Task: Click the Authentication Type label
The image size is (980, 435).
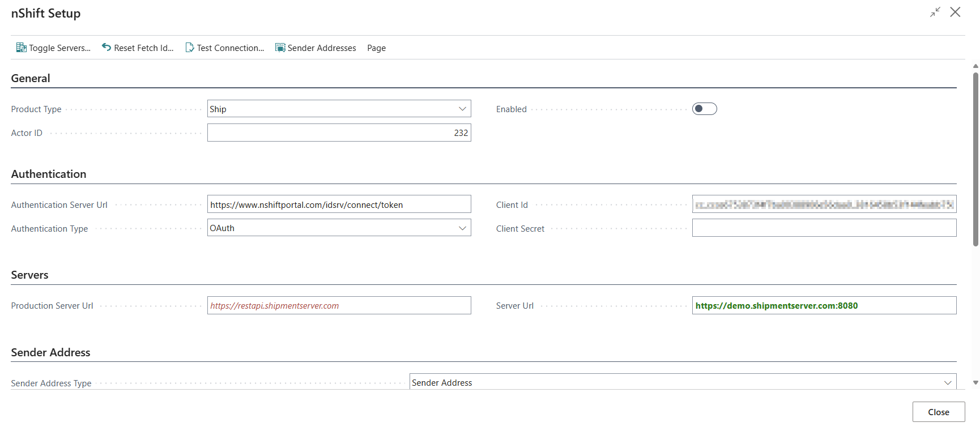Action: 49,229
